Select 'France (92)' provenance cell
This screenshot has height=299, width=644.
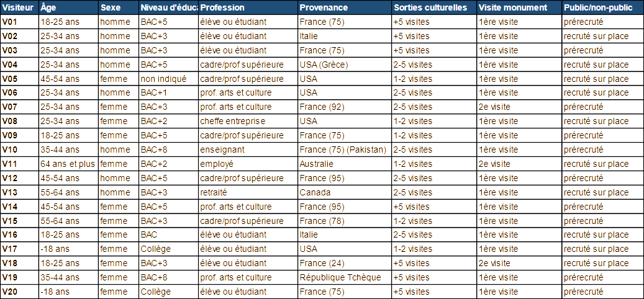345,107
